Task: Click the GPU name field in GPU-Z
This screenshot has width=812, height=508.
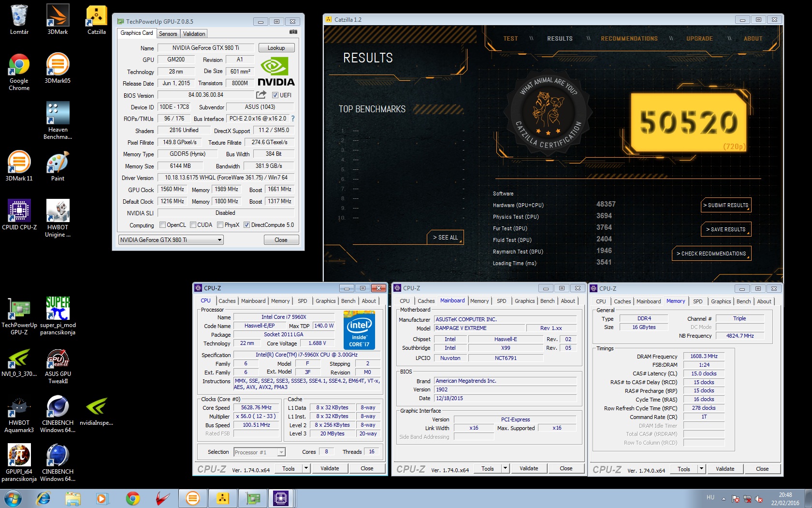Action: 206,48
